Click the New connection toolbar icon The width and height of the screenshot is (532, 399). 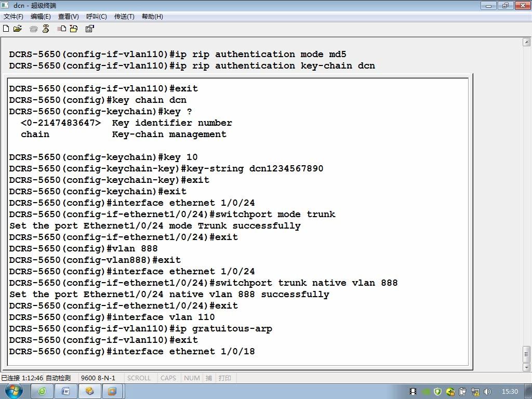[x=6, y=29]
